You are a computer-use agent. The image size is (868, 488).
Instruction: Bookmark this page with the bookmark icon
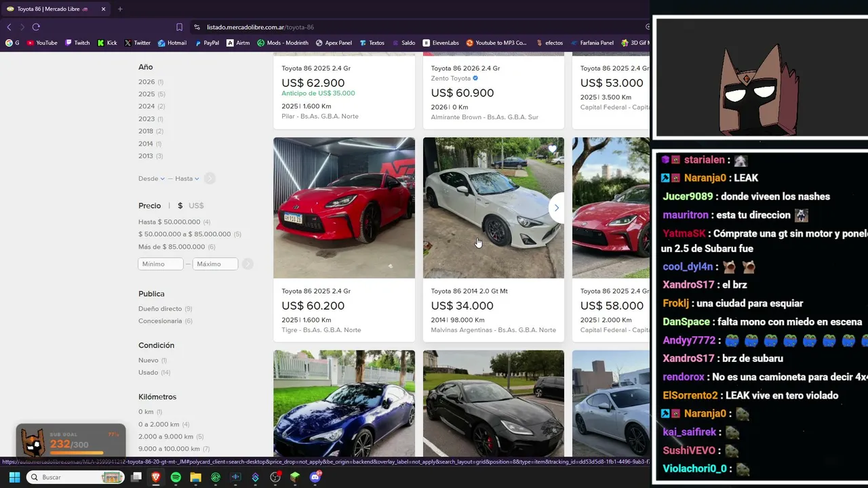point(179,27)
